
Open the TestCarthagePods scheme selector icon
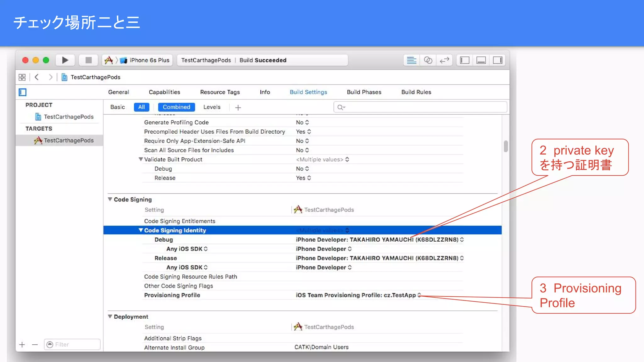tap(109, 60)
